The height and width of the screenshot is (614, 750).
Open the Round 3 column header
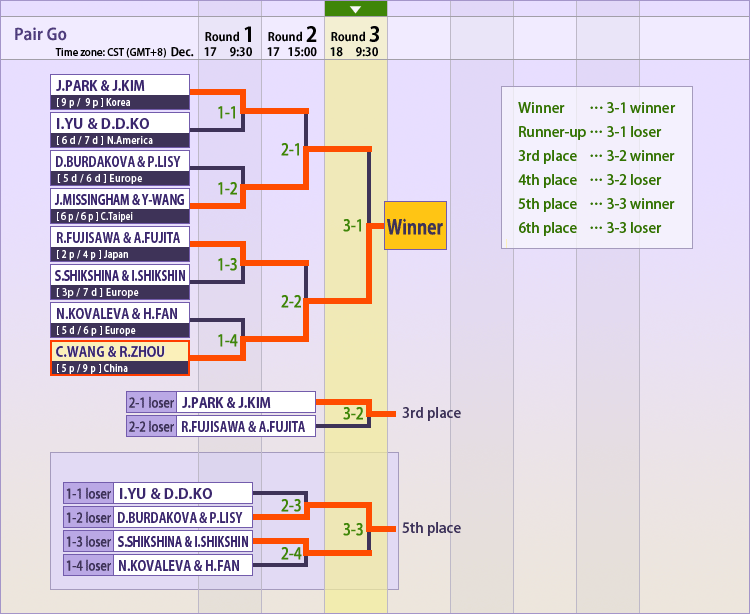[355, 37]
